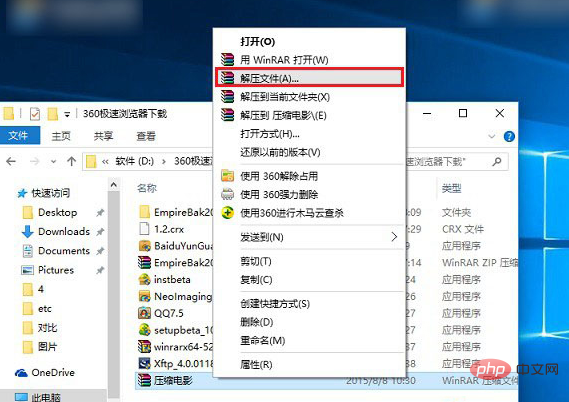Collapse the ribbon chevron
The width and height of the screenshot is (569, 402).
click(x=492, y=136)
